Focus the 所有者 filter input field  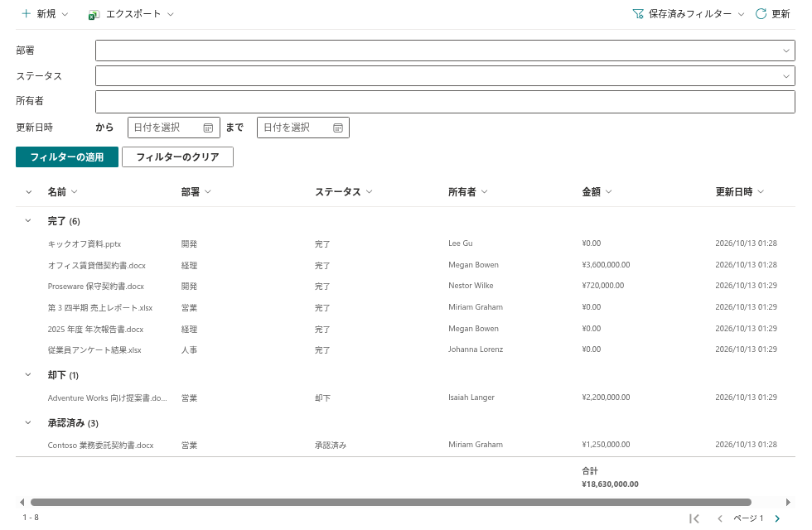(445, 101)
